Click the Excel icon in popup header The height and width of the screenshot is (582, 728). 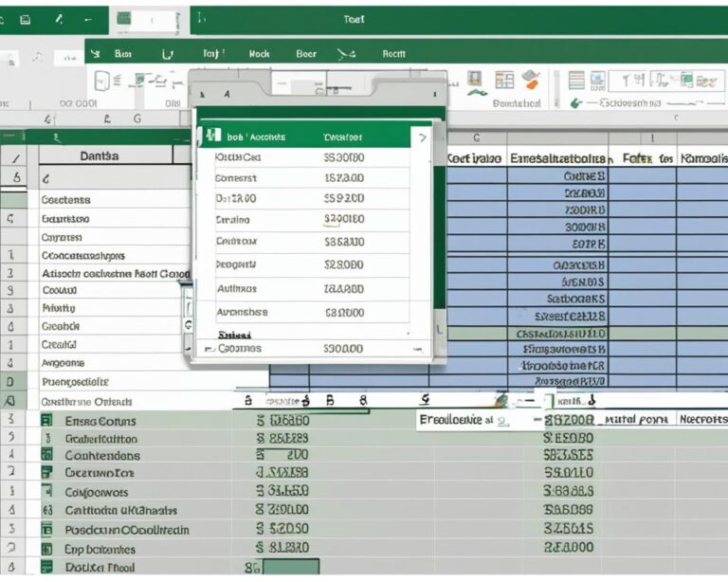210,136
